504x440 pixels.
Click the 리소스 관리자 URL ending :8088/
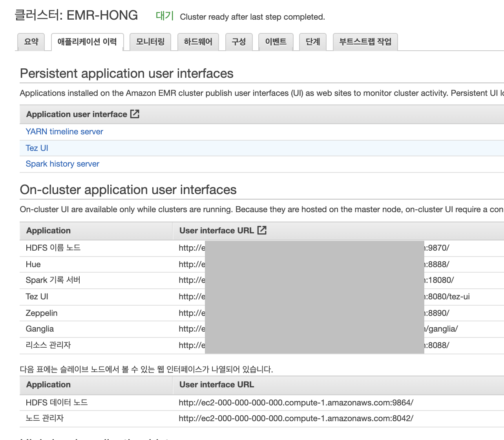[x=314, y=345]
